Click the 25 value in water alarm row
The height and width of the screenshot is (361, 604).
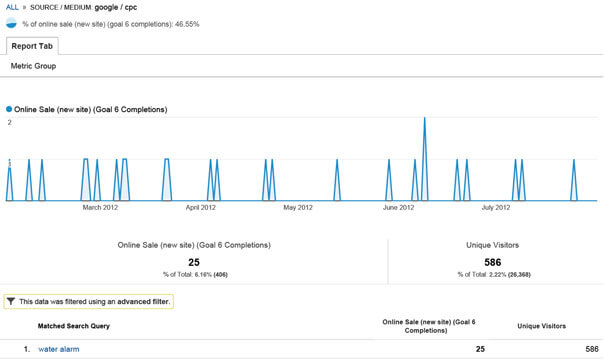click(480, 349)
